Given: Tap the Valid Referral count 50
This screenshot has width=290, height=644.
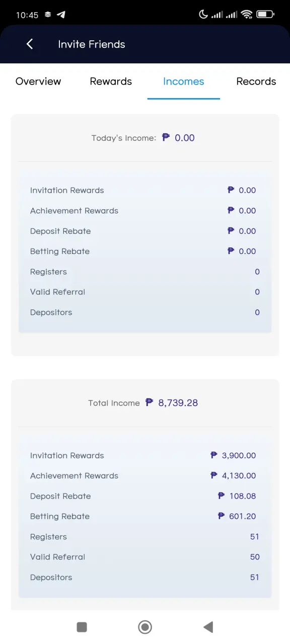Looking at the screenshot, I should point(255,557).
